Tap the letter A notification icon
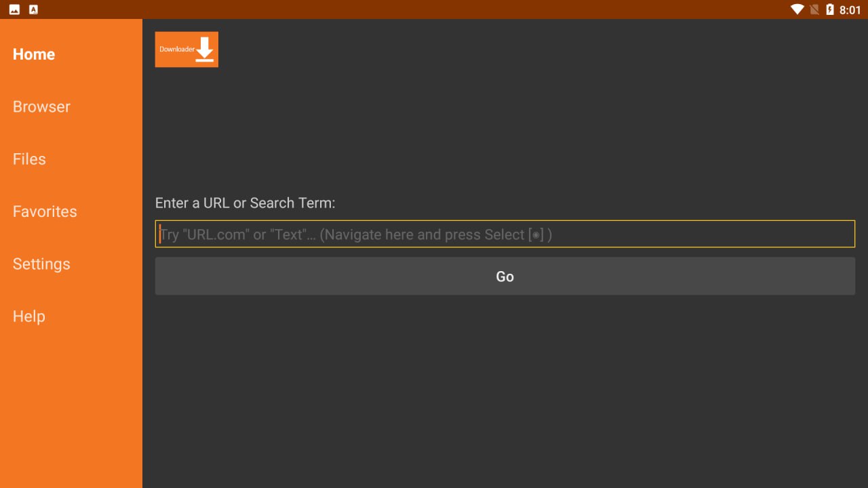This screenshot has height=488, width=868. pos(34,9)
